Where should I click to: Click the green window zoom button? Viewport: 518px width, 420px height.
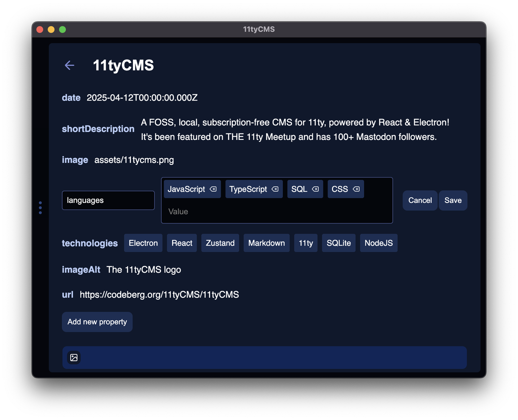click(63, 29)
